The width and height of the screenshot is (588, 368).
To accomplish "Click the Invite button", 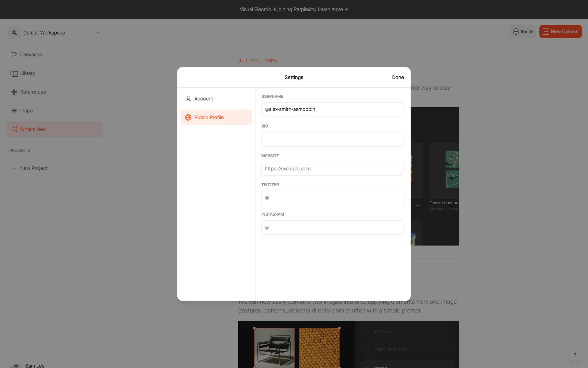I will point(523,32).
